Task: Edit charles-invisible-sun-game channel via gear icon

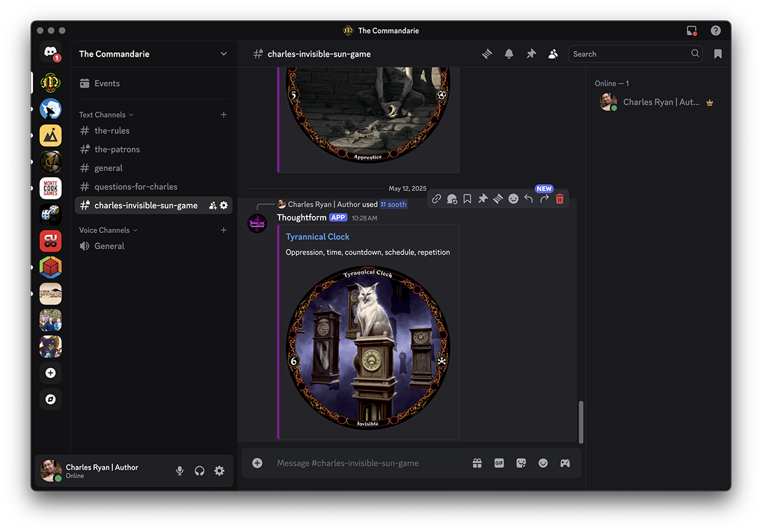Action: click(224, 206)
